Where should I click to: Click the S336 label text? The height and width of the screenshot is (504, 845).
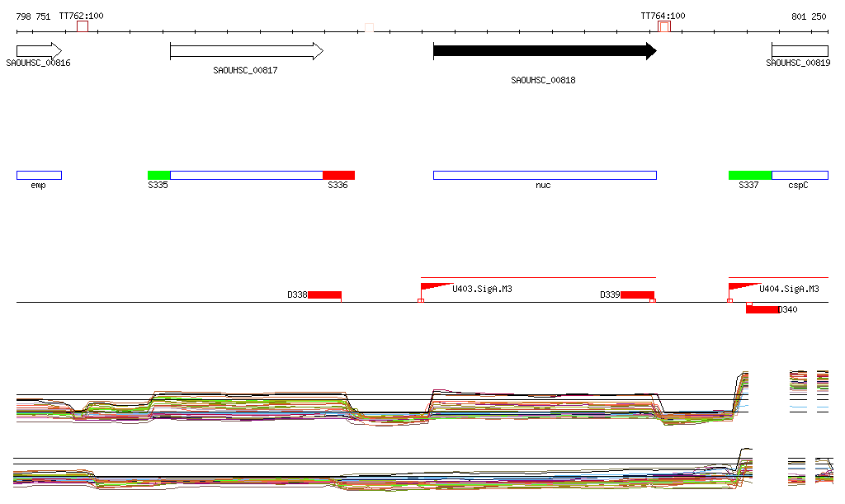(338, 186)
